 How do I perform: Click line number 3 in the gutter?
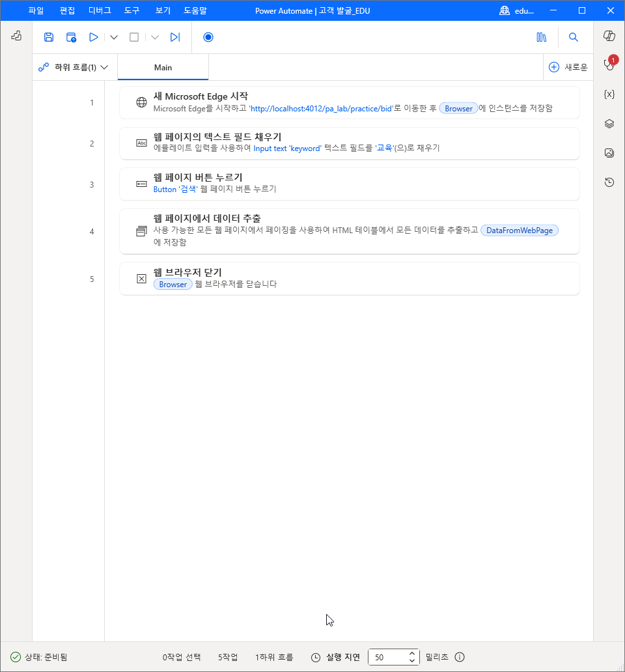click(x=92, y=185)
